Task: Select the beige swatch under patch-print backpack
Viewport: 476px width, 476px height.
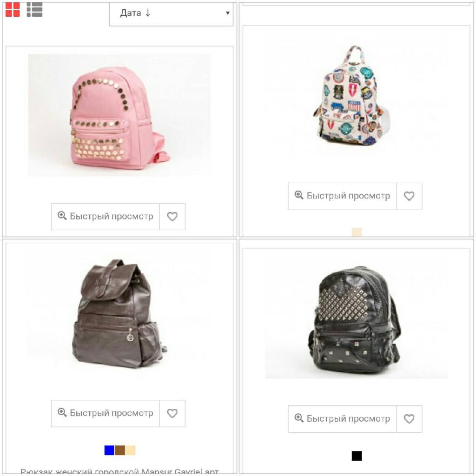Action: point(357,232)
